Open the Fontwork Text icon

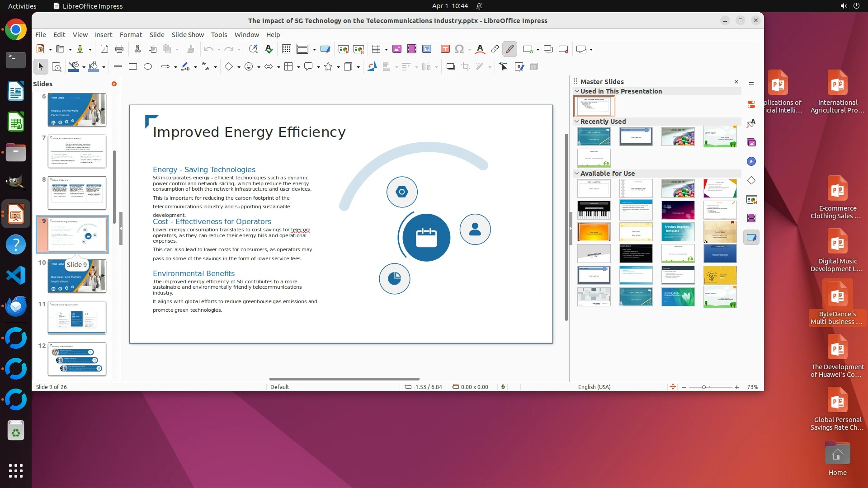coord(480,49)
